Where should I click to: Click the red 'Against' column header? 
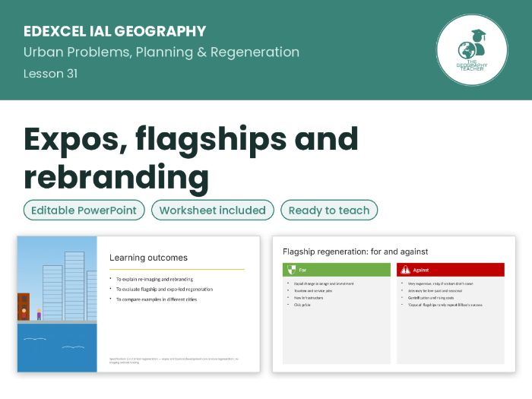pos(451,270)
